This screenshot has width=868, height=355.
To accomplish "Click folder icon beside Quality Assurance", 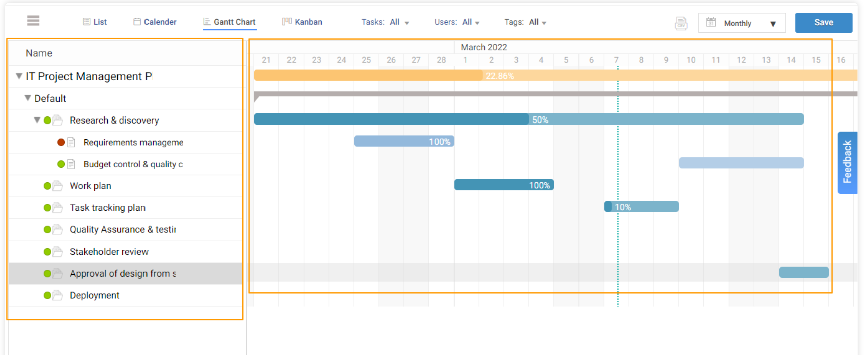I will point(58,229).
